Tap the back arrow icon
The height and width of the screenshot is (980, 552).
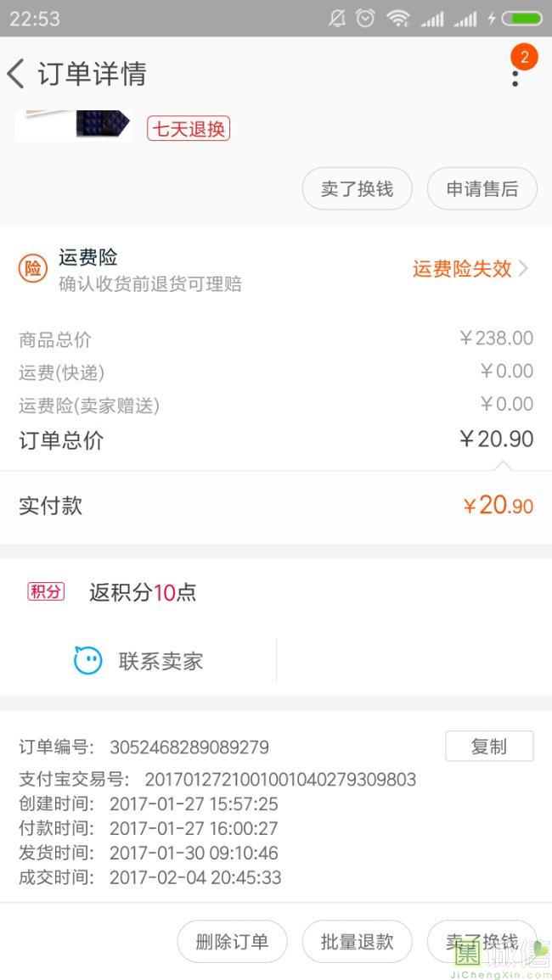click(x=15, y=74)
